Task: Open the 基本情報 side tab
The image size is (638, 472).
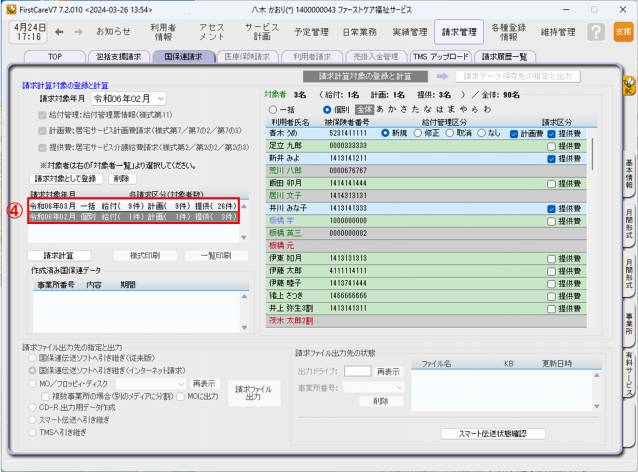Action: point(629,172)
